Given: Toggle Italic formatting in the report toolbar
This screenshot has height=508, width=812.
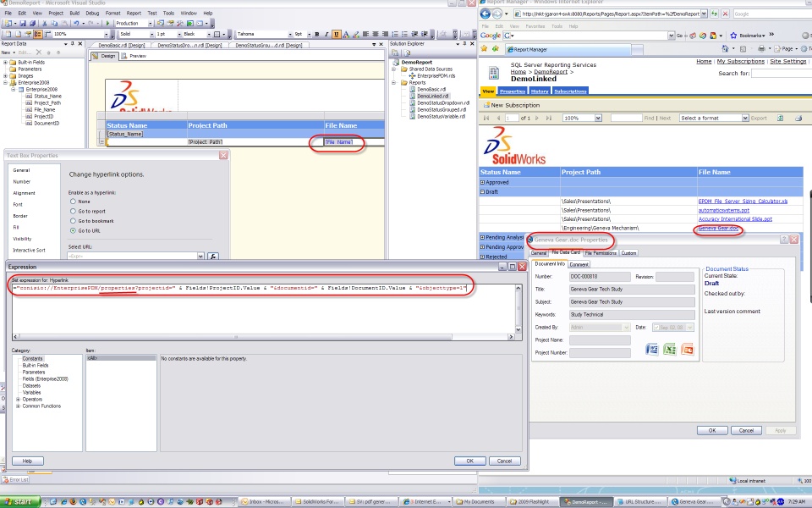Looking at the screenshot, I should pos(326,34).
